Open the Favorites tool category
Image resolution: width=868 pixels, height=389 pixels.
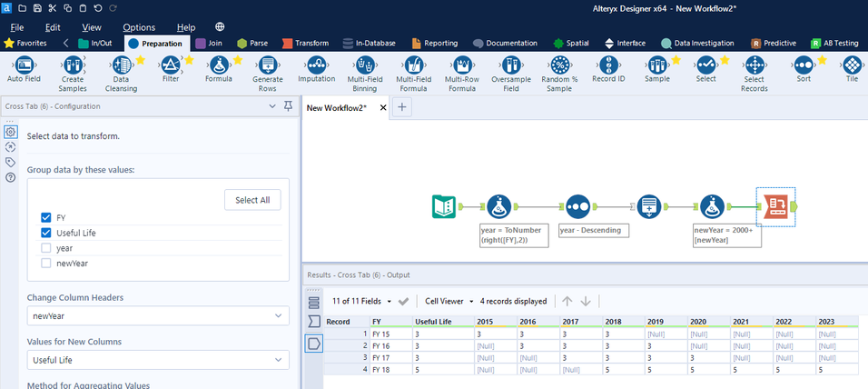[25, 43]
